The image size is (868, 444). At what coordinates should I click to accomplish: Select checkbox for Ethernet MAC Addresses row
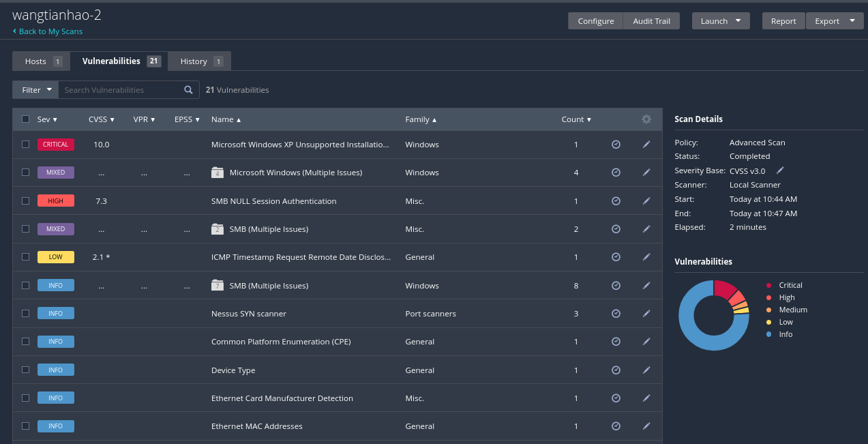click(x=26, y=426)
